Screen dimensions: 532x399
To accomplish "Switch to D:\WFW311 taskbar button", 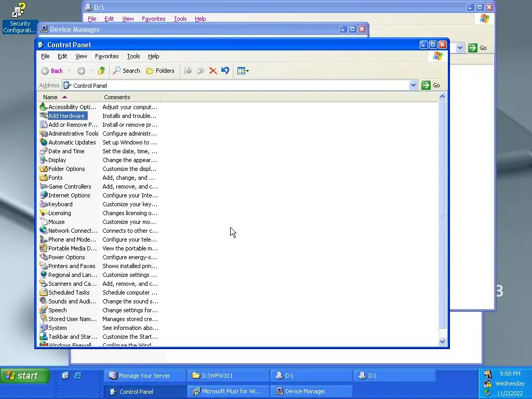I will tap(228, 376).
